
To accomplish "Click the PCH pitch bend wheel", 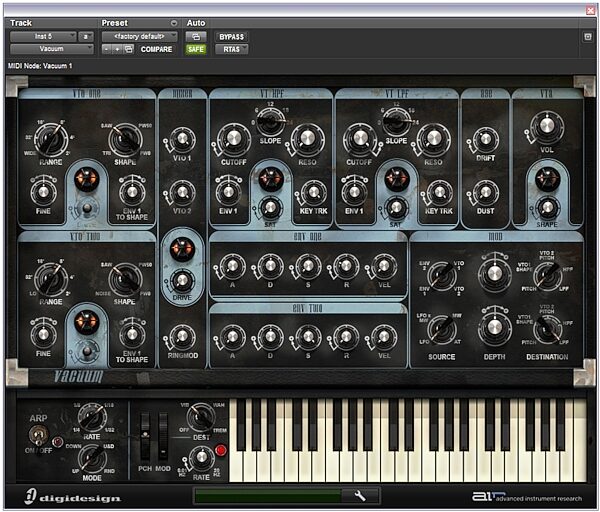I will [145, 436].
